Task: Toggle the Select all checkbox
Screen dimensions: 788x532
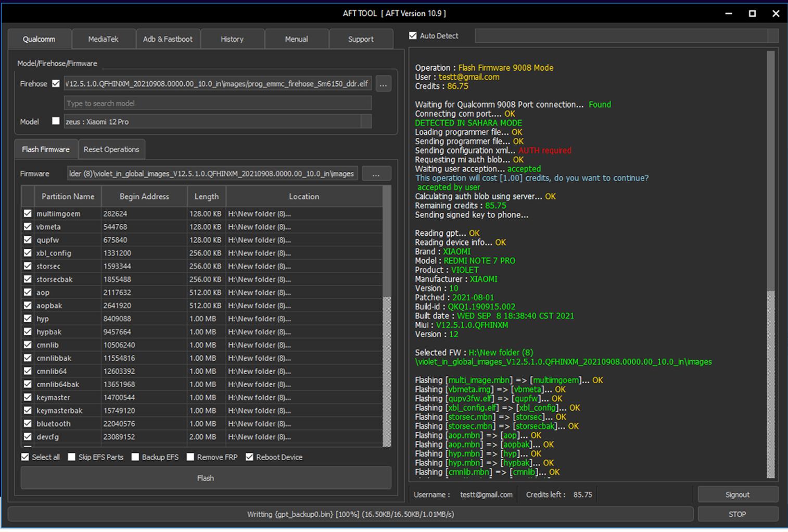Action: (x=25, y=457)
